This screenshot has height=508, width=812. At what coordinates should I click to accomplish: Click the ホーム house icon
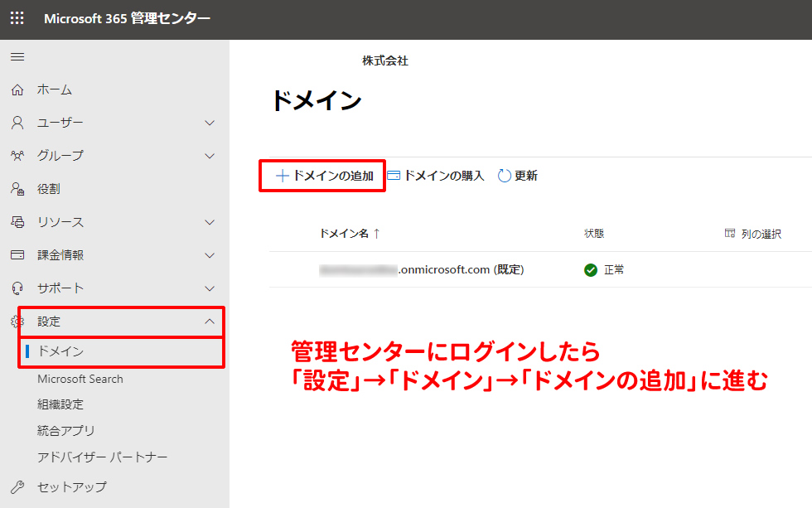[x=17, y=90]
